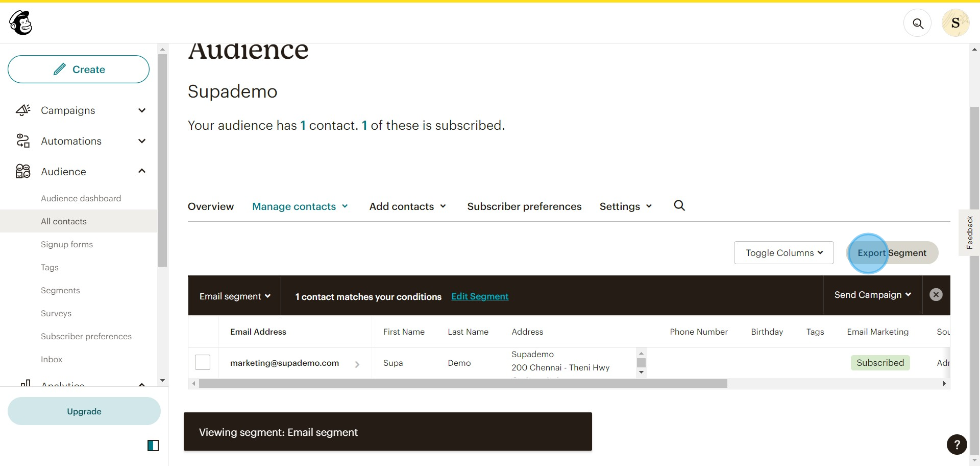
Task: Open the marketing@supademo.com contact link
Action: [x=284, y=363]
